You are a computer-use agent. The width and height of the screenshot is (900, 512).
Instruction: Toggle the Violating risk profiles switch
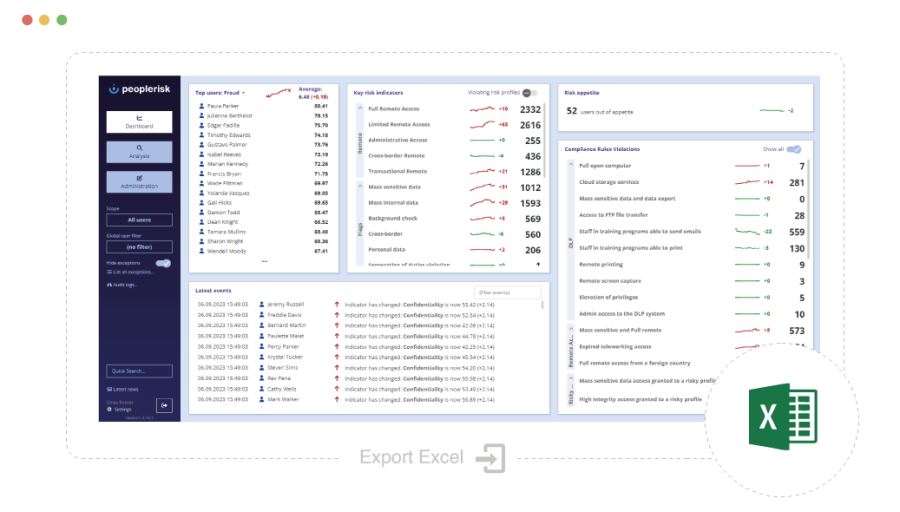pos(529,92)
